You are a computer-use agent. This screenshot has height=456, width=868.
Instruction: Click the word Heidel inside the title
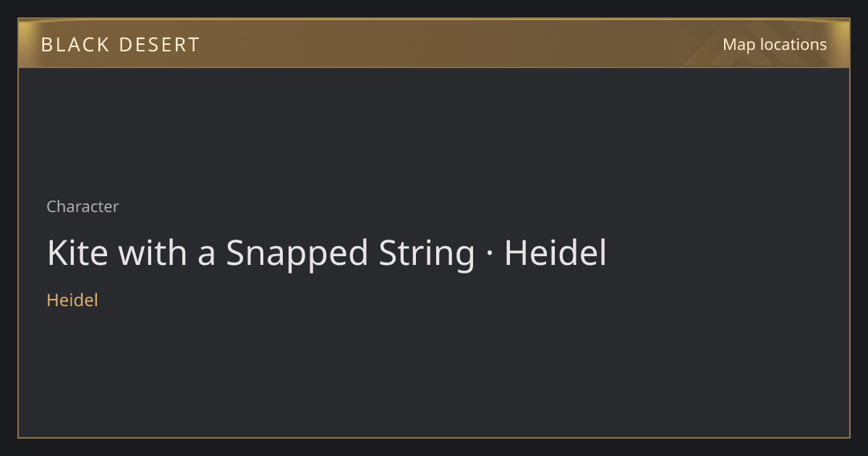click(x=556, y=253)
